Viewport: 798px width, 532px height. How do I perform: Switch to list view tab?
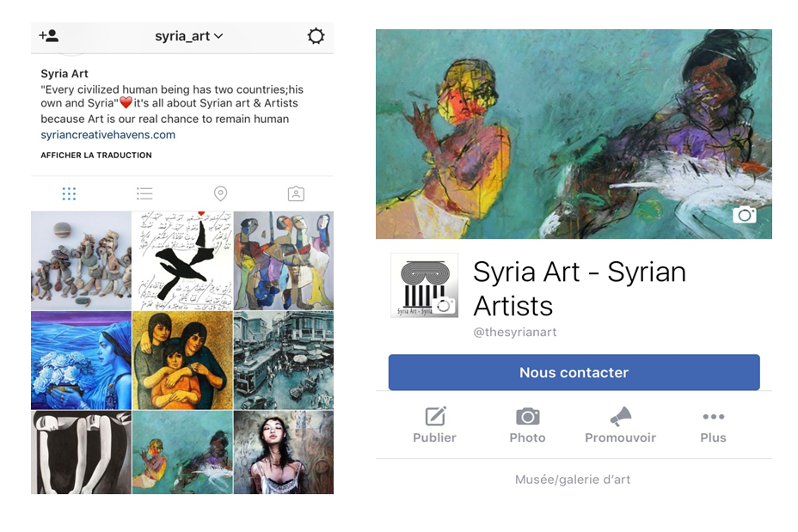[x=144, y=193]
